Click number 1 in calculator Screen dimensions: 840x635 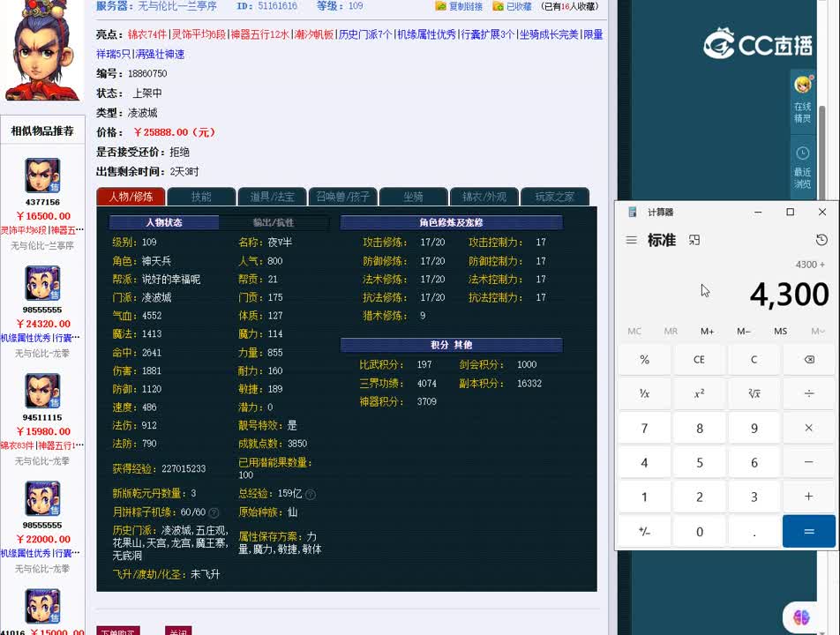pyautogui.click(x=644, y=497)
